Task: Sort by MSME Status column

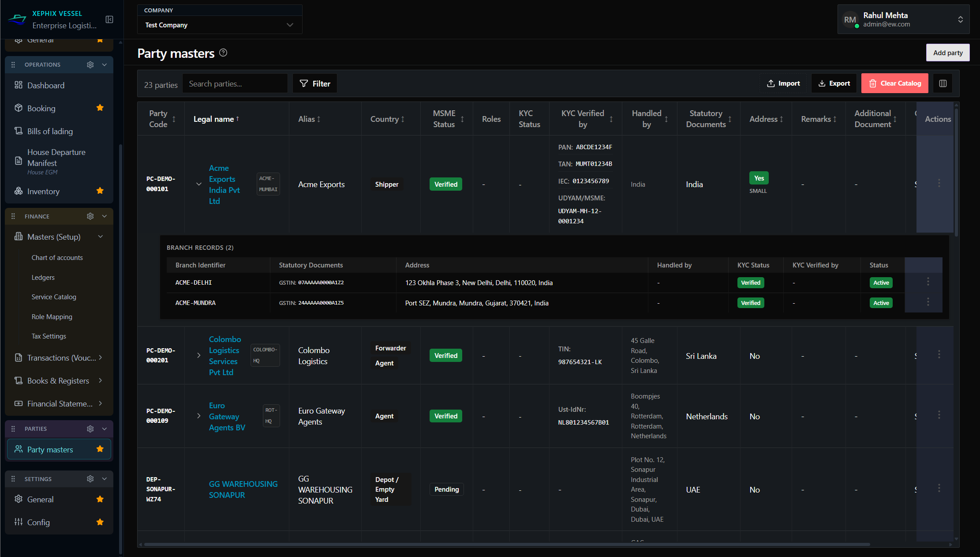Action: click(x=462, y=119)
